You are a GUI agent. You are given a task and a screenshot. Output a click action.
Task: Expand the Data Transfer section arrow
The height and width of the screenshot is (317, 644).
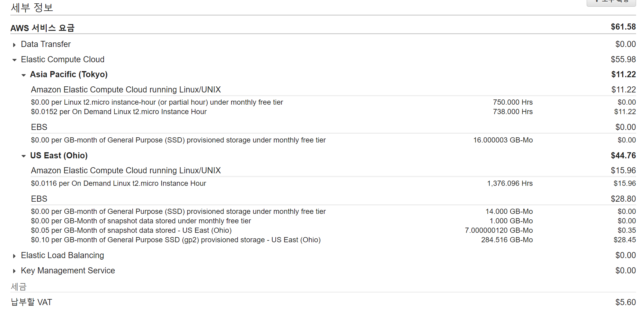click(x=14, y=45)
